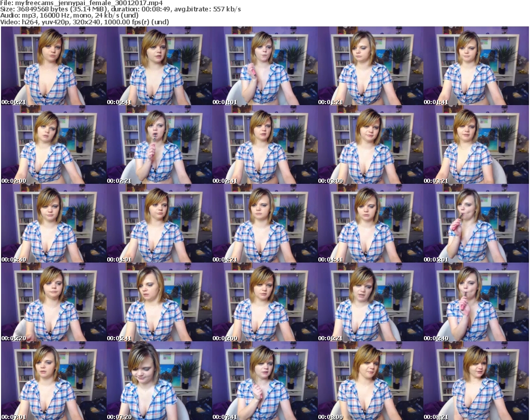This screenshot has width=530, height=420.
Task: Open the thumbnail at 00:05:41
Action: coord(159,302)
